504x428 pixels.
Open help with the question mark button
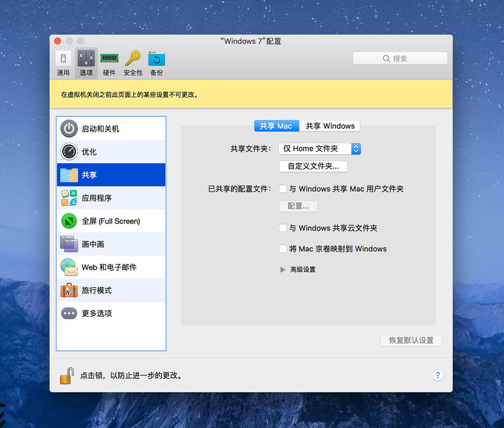coord(438,375)
